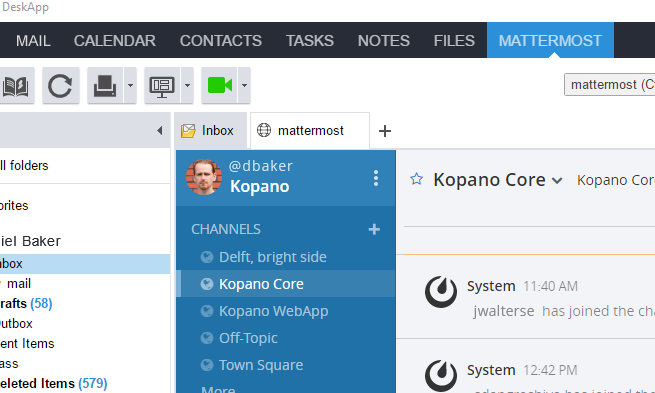Open the Delft, bright side channel

pyautogui.click(x=272, y=257)
